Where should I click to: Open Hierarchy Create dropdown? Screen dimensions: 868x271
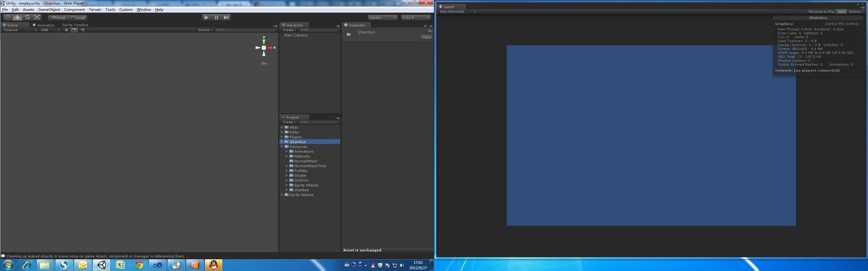[289, 30]
